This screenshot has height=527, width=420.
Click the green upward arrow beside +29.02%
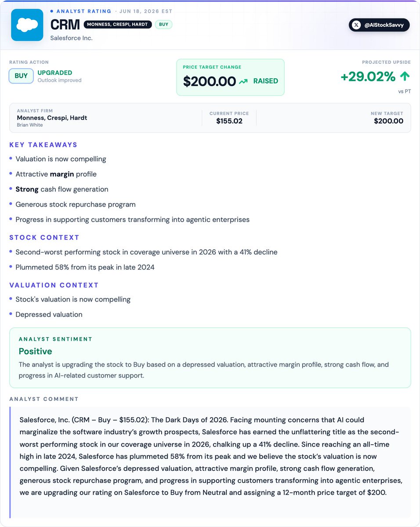click(405, 76)
